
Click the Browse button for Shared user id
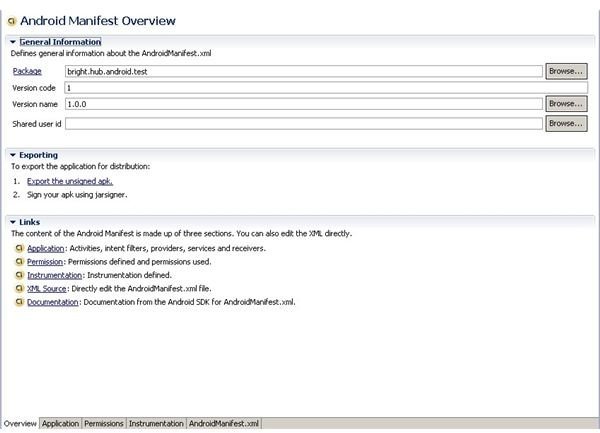(566, 124)
